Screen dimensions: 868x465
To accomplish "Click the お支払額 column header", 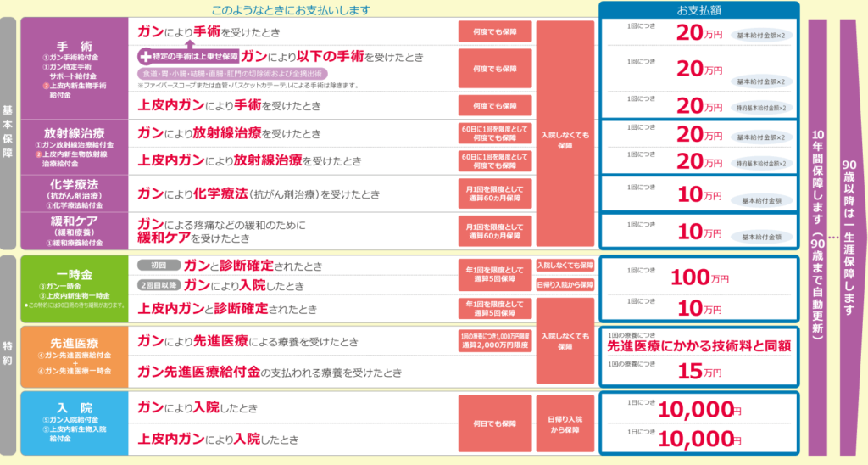I will pos(699,10).
